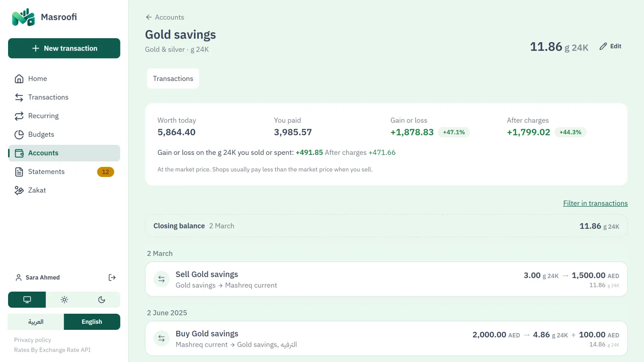
Task: Open Filter in transactions link
Action: pyautogui.click(x=595, y=204)
